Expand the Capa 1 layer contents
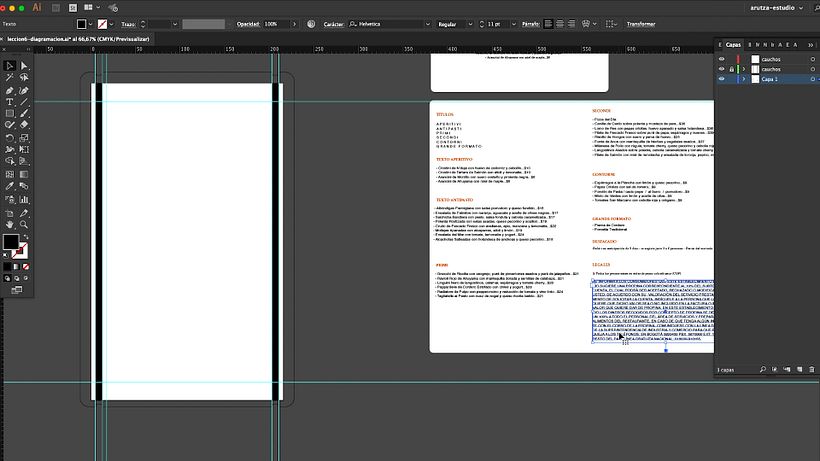 click(x=744, y=79)
